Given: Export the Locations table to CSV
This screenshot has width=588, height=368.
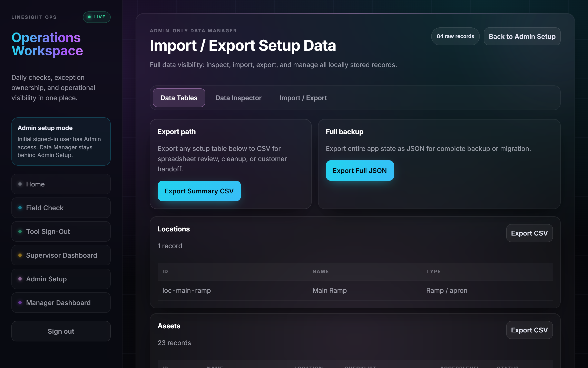Looking at the screenshot, I should tap(529, 233).
